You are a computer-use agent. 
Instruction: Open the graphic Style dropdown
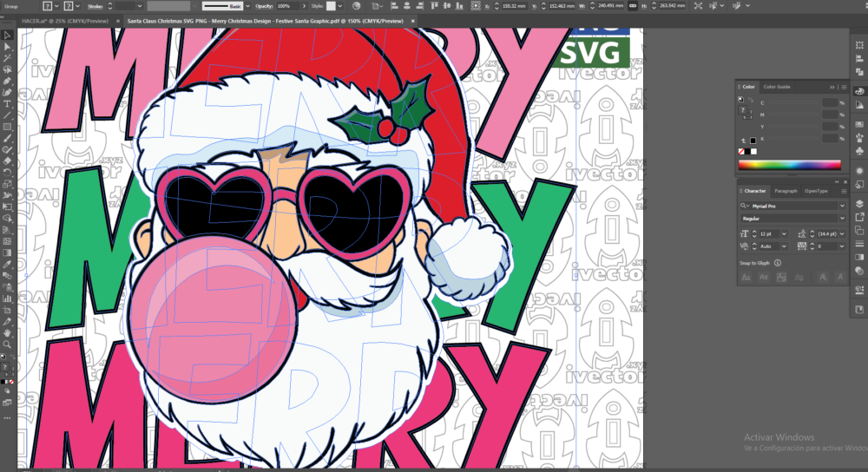click(x=340, y=6)
